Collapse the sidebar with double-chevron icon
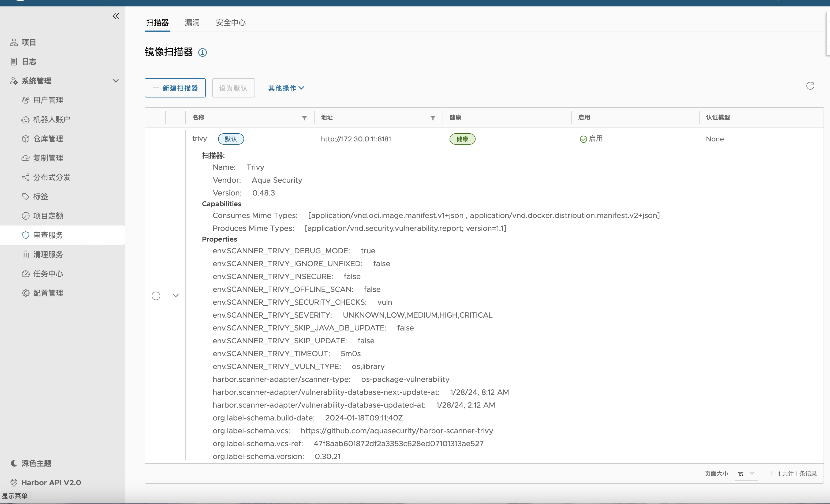Screen dimensions: 830x504 coord(115,16)
